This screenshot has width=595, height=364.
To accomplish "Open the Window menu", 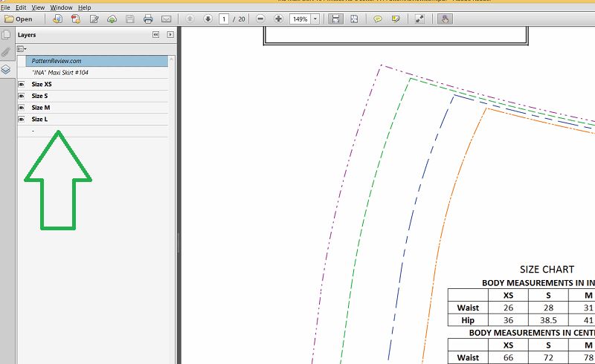I will (61, 7).
